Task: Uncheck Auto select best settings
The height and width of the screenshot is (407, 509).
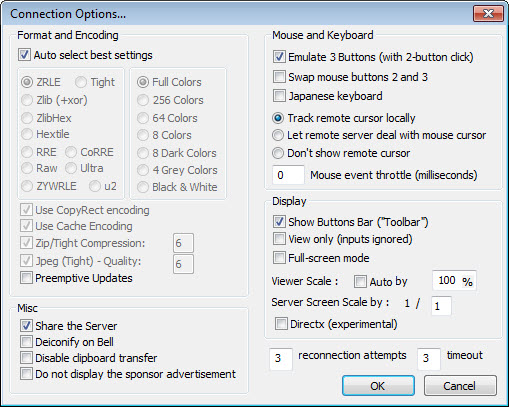Action: tap(24, 55)
